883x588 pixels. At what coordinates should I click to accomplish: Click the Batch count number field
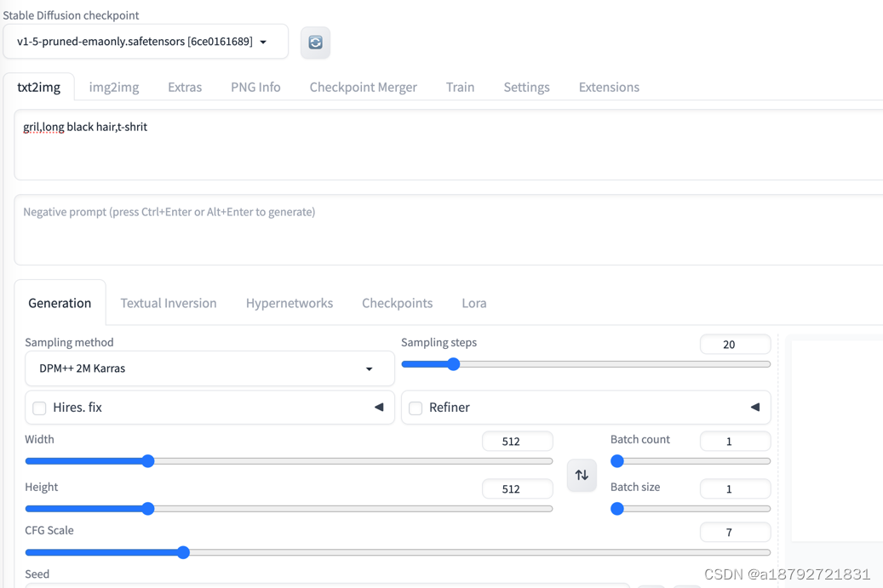click(735, 441)
